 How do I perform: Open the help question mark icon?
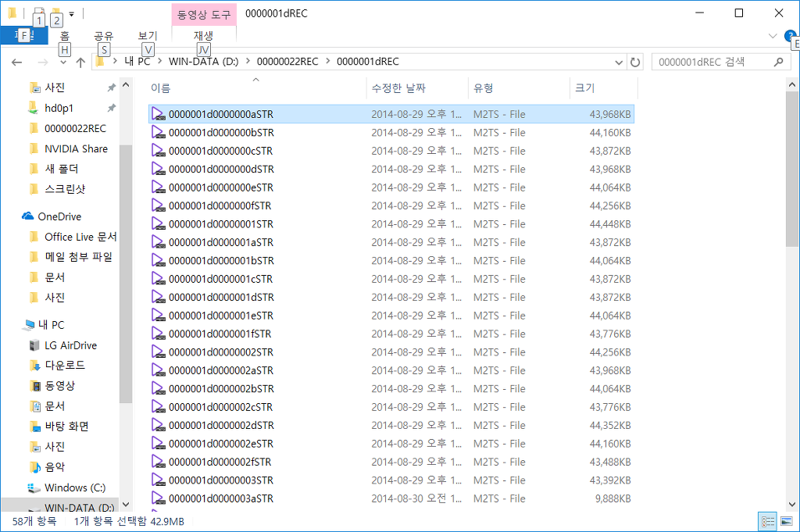790,36
